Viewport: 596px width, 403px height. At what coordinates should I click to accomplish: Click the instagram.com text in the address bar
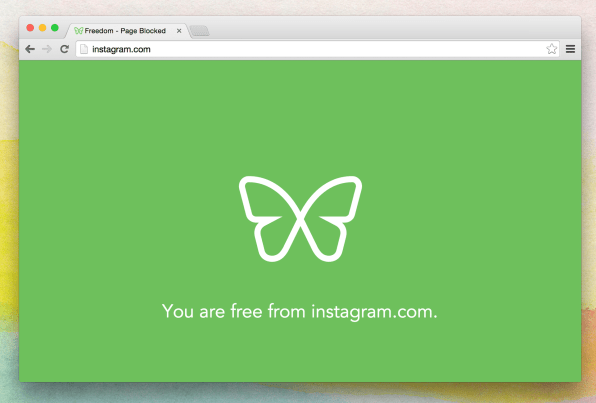pos(121,49)
